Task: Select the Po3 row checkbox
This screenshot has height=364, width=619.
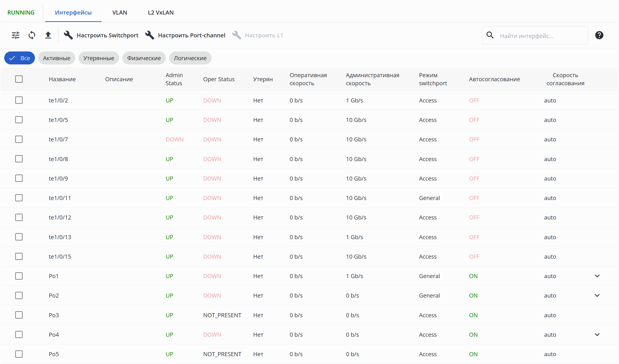Action: 19,315
